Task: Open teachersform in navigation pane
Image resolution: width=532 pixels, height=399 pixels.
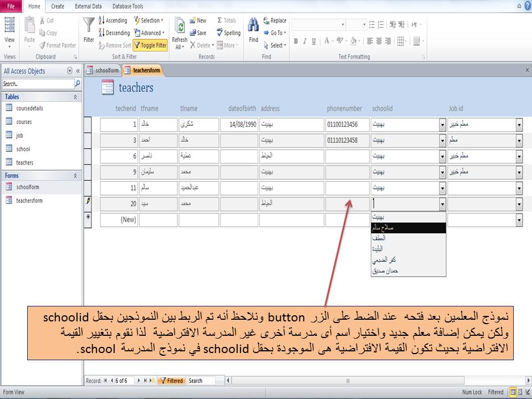Action: click(29, 201)
